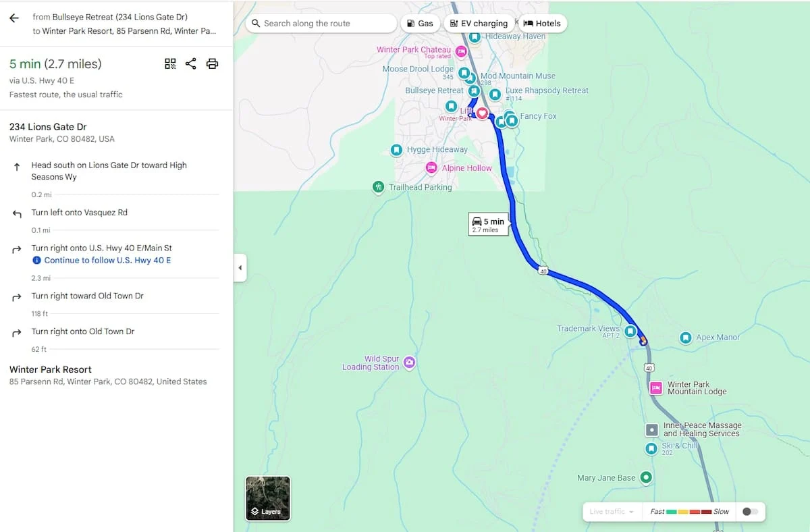Filter by Hotels along route
Viewport: 810px width, 532px height.
(x=542, y=23)
